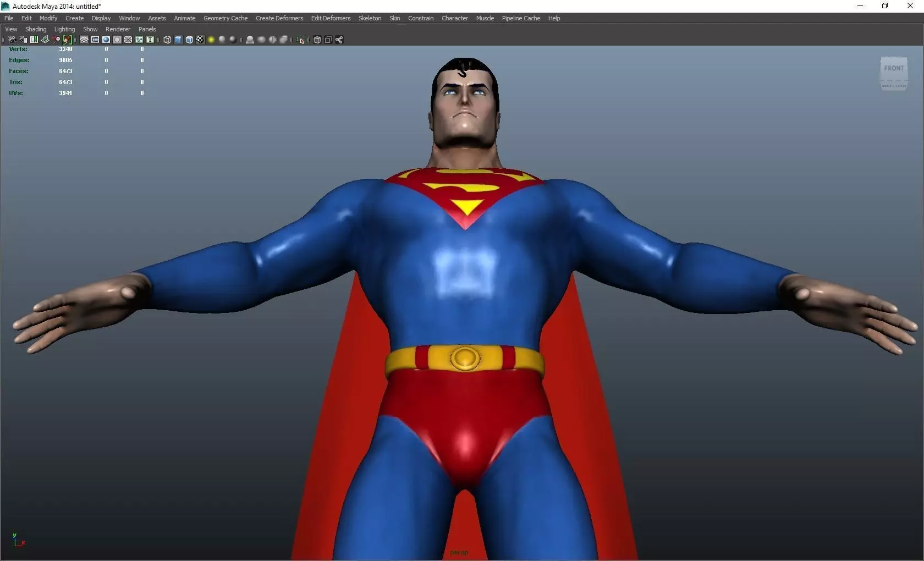Toggle the Safe Title display
Image resolution: width=924 pixels, height=561 pixels.
pos(150,40)
